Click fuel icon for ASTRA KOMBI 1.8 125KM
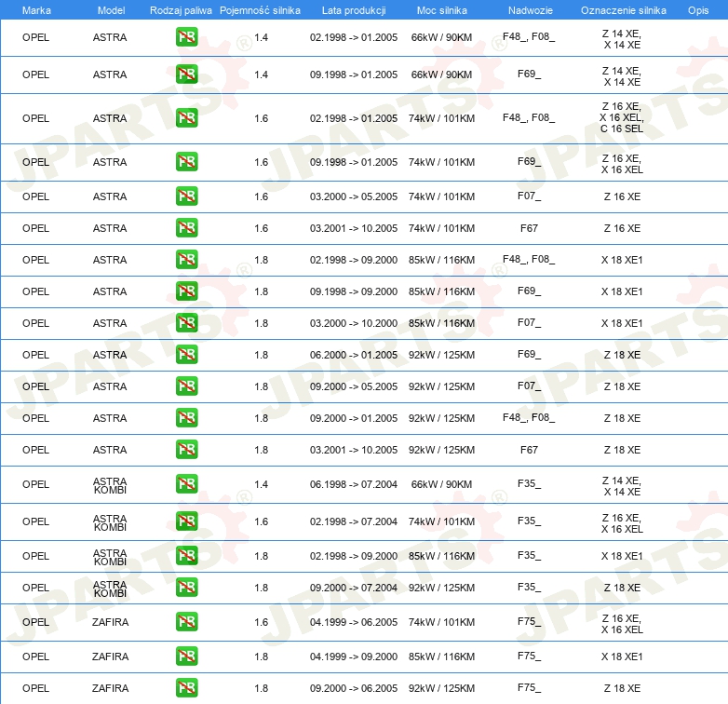The image size is (728, 704). [x=186, y=588]
